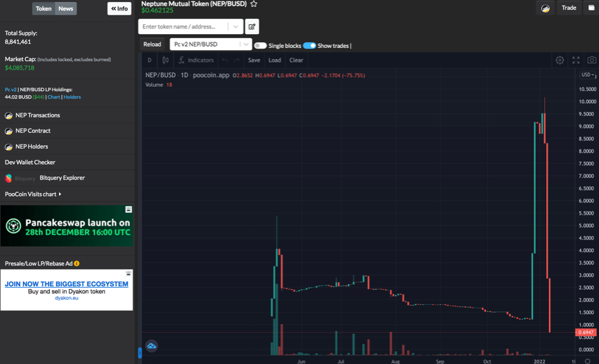Open the LP Chart link

click(x=54, y=97)
